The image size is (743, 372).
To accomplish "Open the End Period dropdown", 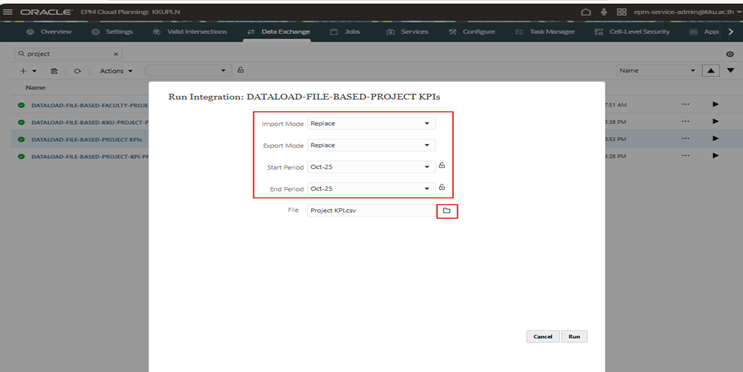I will point(371,189).
